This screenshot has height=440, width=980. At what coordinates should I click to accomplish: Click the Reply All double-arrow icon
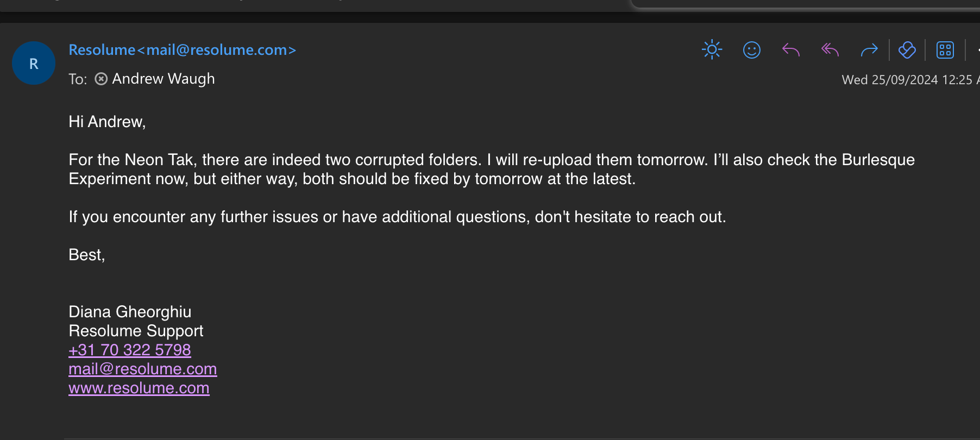pyautogui.click(x=830, y=50)
